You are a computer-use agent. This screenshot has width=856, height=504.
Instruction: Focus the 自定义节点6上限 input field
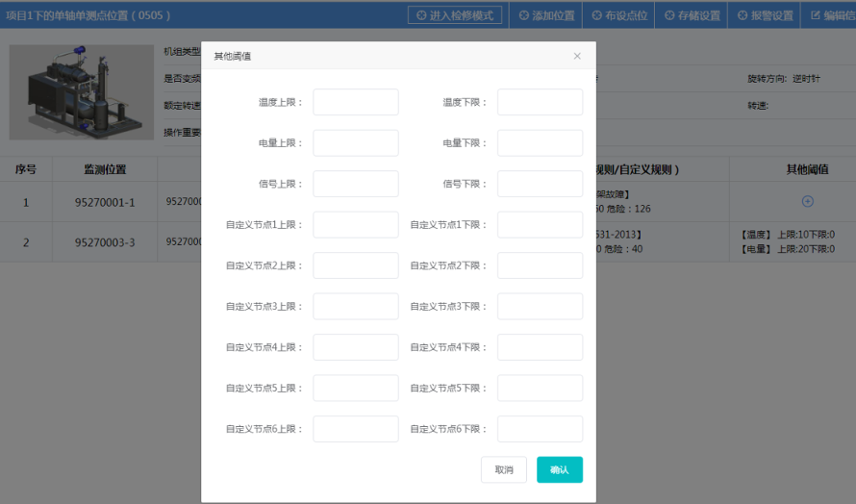(356, 429)
